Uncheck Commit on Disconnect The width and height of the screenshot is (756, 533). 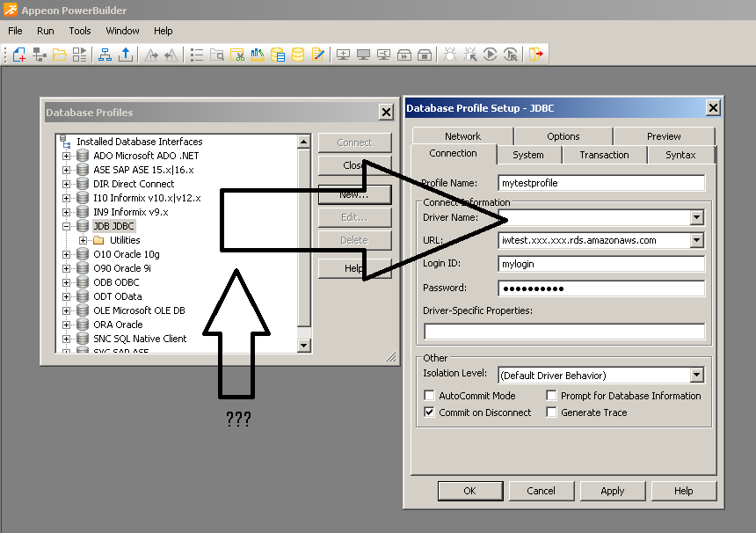(x=430, y=413)
